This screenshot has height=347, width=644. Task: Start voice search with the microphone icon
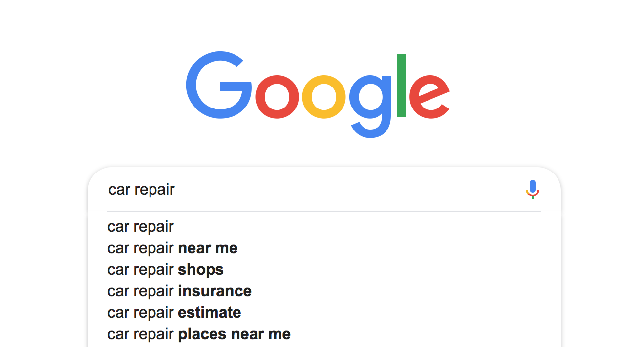[532, 190]
